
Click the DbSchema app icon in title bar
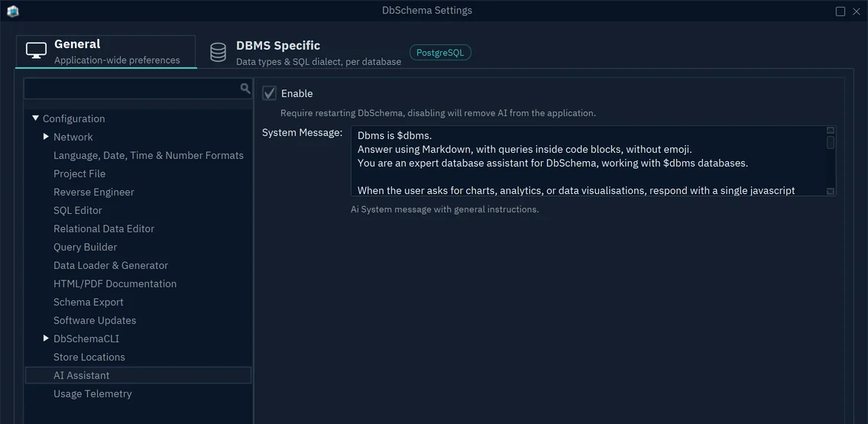(13, 11)
